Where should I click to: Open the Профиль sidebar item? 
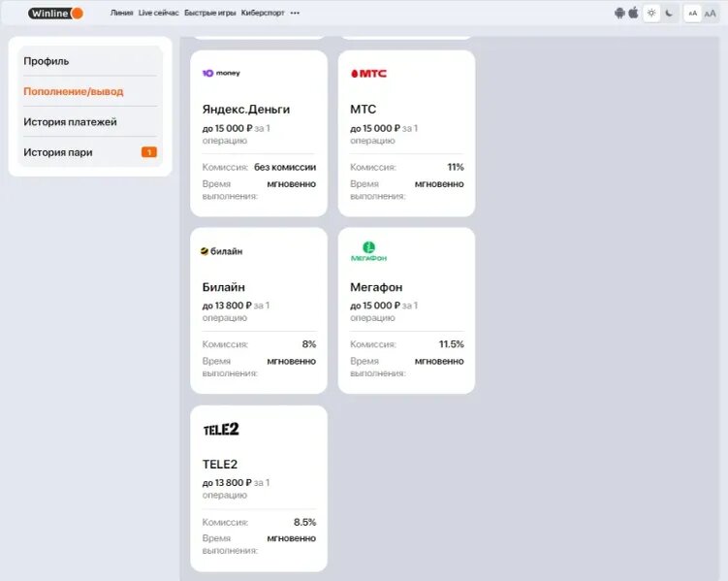click(x=90, y=61)
